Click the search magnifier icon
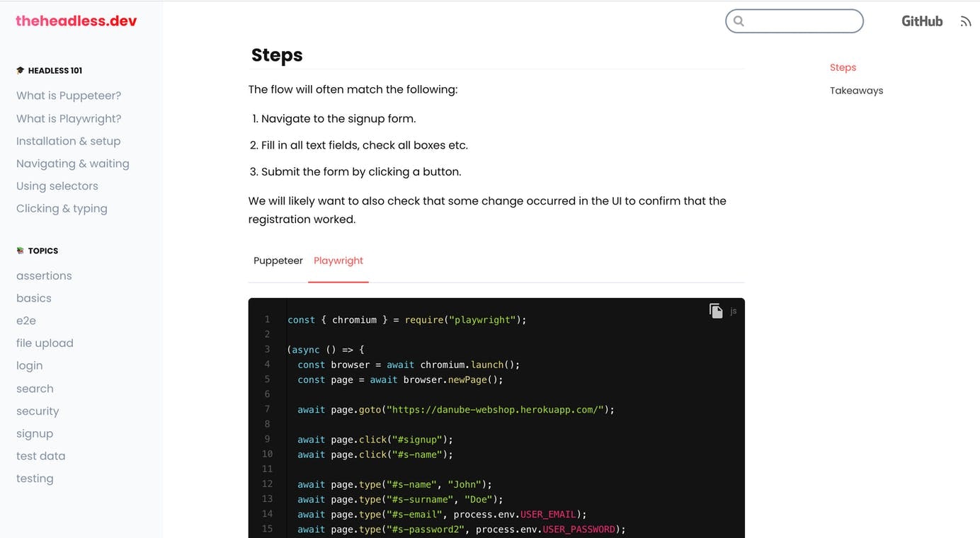980x538 pixels. [x=738, y=21]
